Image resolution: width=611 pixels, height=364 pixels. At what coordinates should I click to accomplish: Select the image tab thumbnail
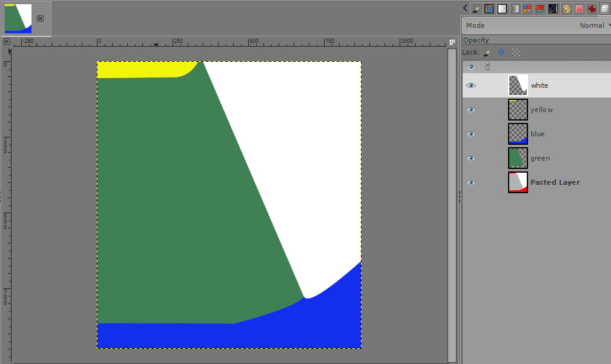(18, 18)
